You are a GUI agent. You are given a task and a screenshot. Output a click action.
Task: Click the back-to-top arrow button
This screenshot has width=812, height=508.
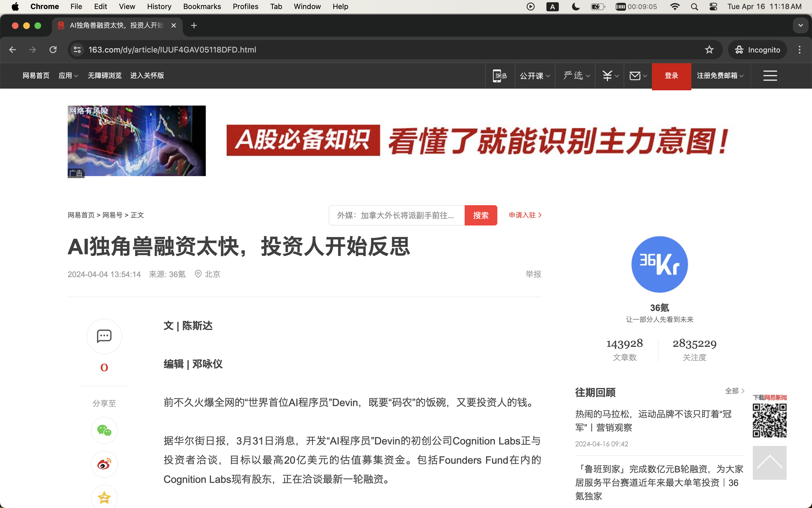click(x=769, y=463)
